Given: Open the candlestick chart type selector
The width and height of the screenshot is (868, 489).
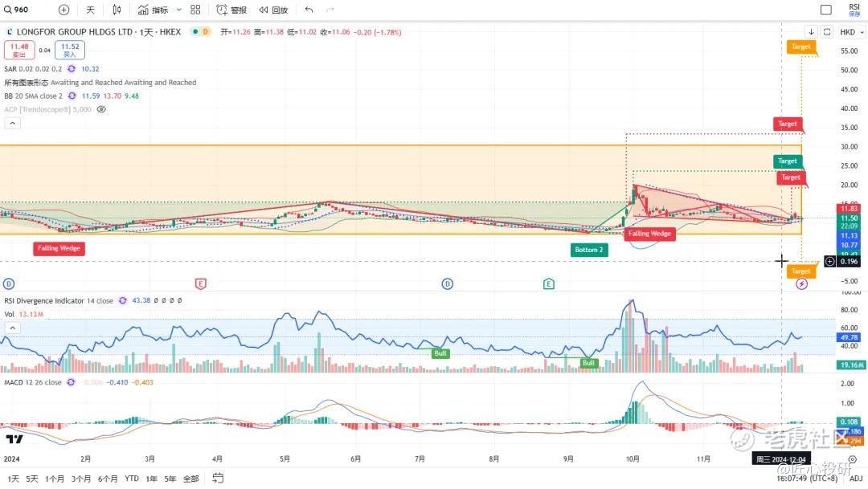Looking at the screenshot, I should (117, 10).
